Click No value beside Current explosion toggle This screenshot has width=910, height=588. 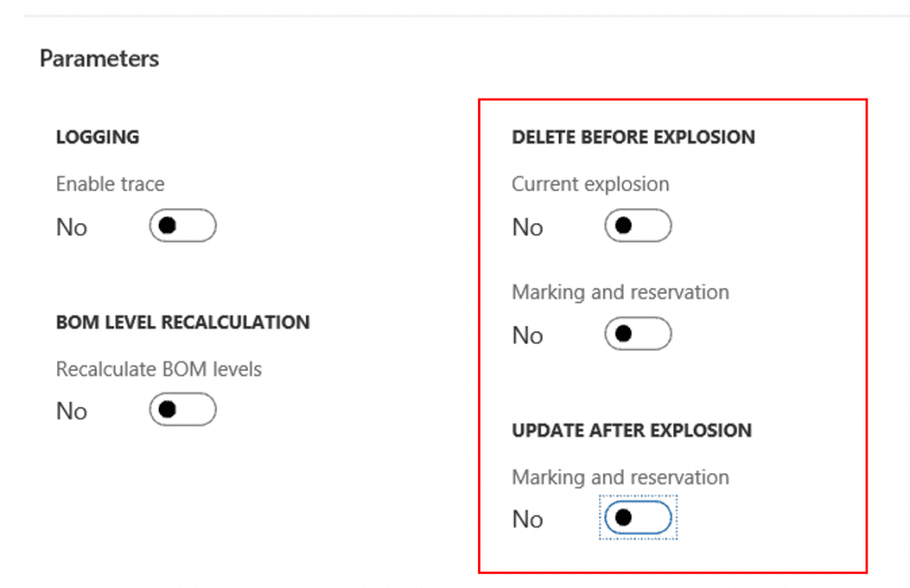tap(528, 227)
